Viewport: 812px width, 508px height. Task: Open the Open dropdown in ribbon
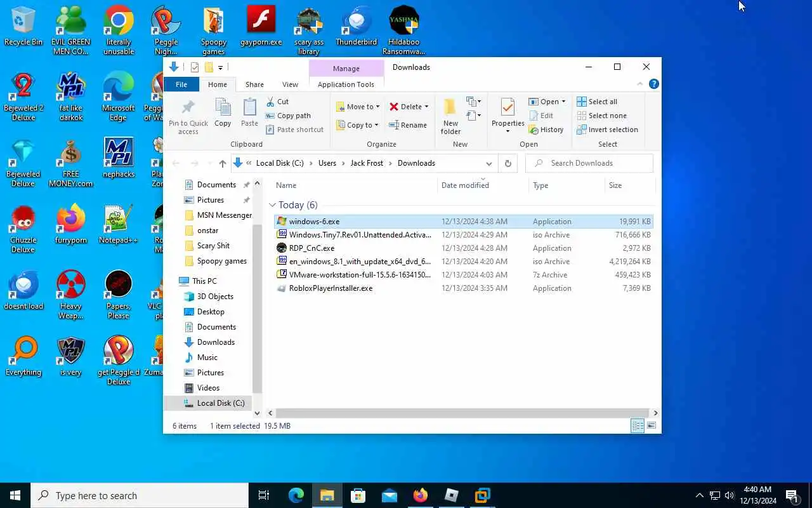(547, 102)
